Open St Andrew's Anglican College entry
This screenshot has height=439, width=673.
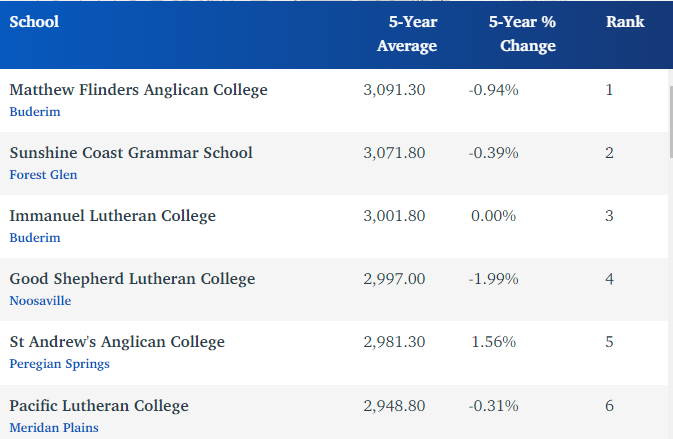pos(117,342)
